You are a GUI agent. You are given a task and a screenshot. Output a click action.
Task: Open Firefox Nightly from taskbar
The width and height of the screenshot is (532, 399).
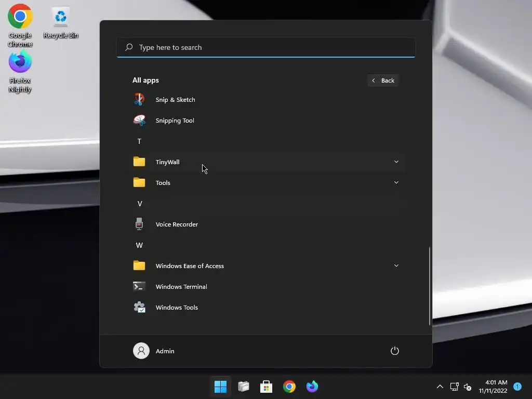[312, 387]
